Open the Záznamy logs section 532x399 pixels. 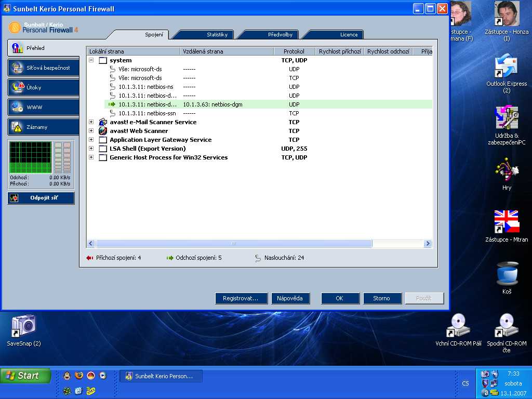coord(43,127)
